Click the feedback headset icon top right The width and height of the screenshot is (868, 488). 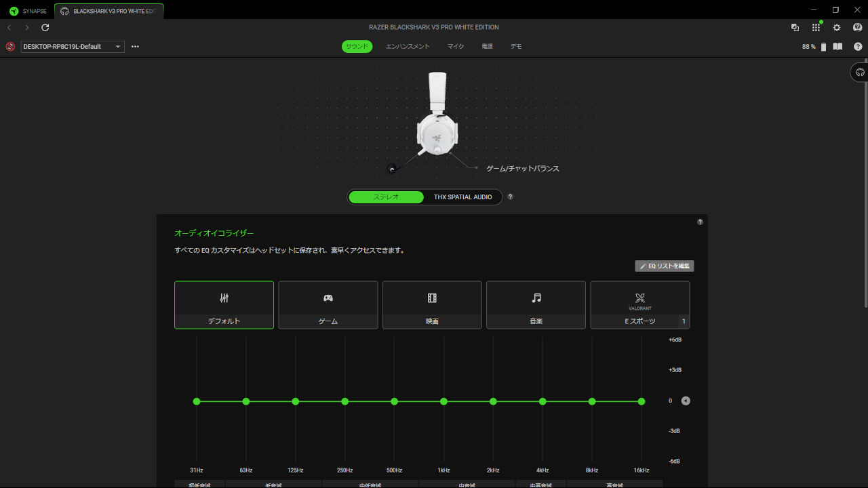pos(858,28)
